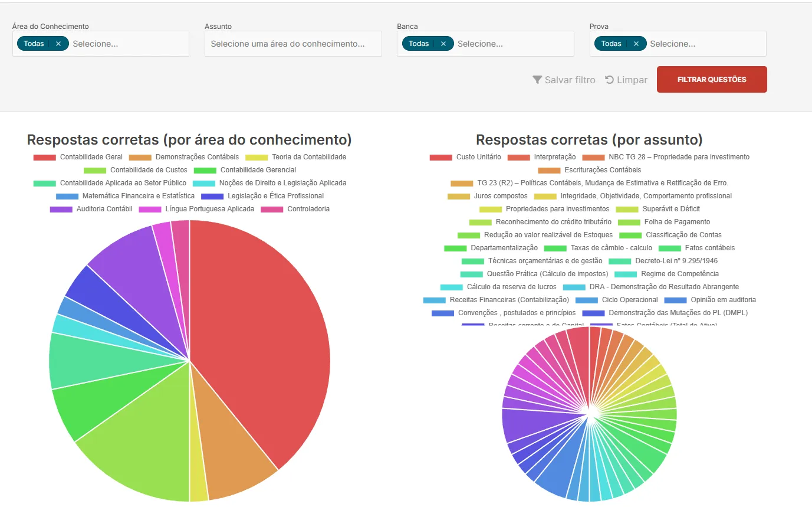Remove the Todas tag in Área do Conhecimento

tap(58, 44)
